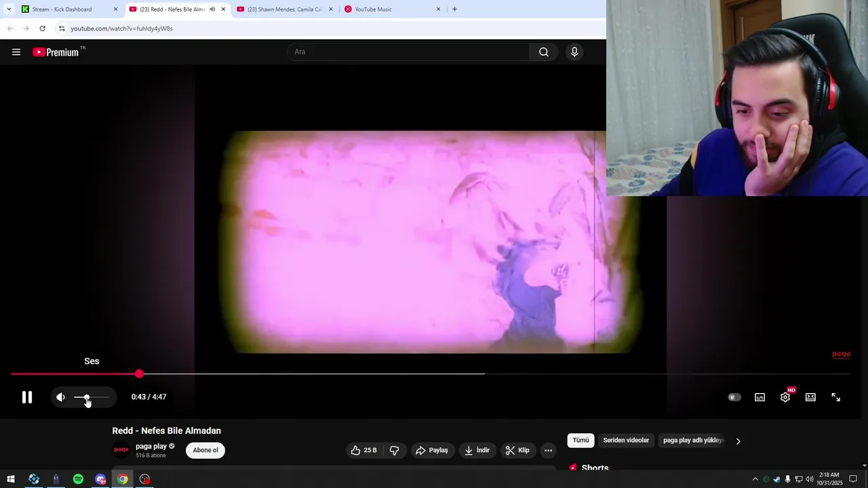Viewport: 868px width, 488px height.
Task: Select the Tümü filter chip
Action: tap(580, 441)
